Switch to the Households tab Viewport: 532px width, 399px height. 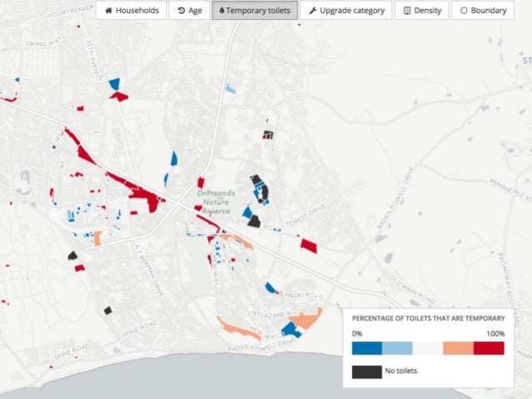coord(131,11)
